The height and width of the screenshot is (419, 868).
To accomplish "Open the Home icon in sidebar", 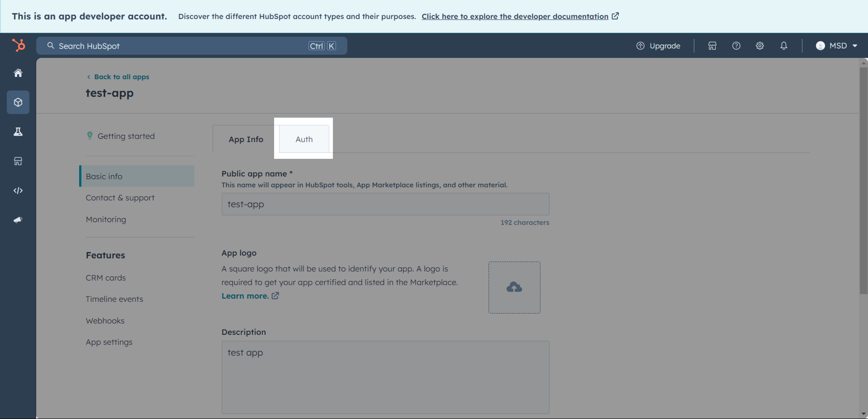I will tap(18, 73).
